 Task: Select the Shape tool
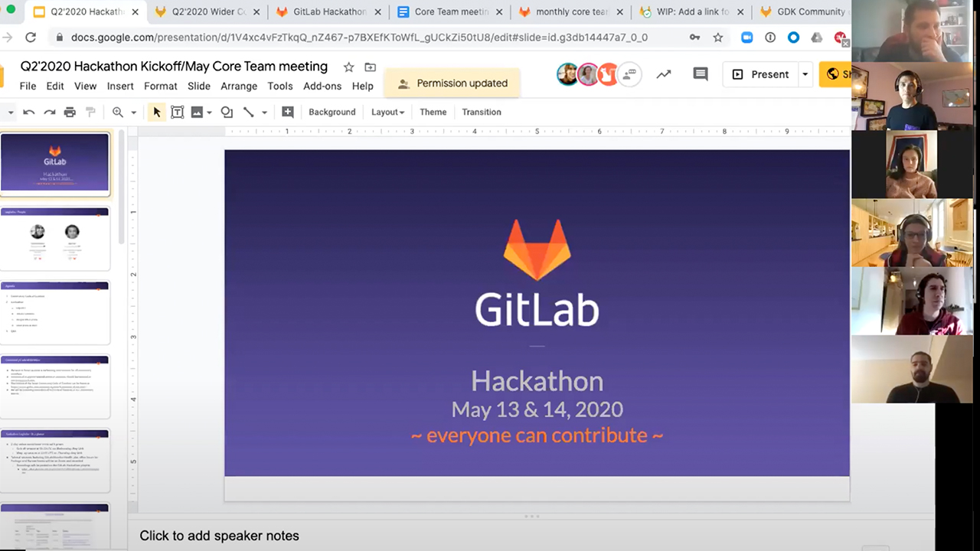tap(227, 112)
